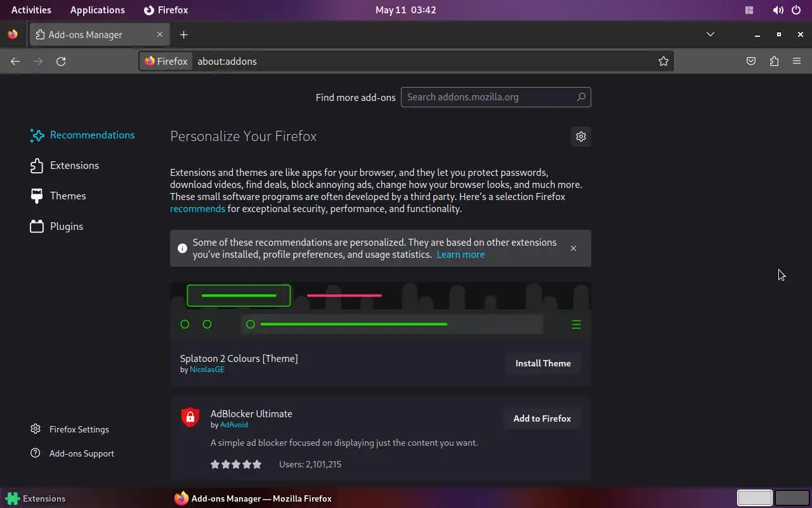This screenshot has width=812, height=508.
Task: Click the Firefox identity icon in address bar
Action: 166,61
